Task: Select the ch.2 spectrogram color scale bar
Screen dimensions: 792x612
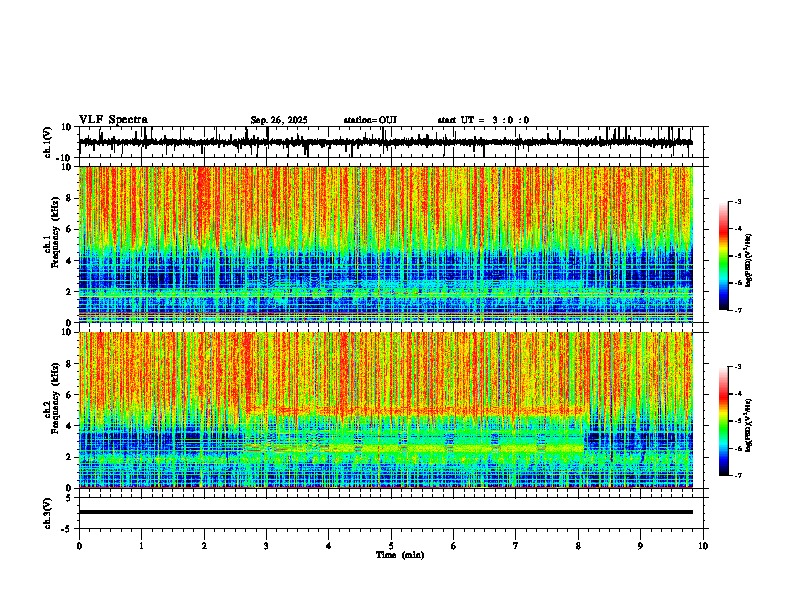Action: click(724, 421)
